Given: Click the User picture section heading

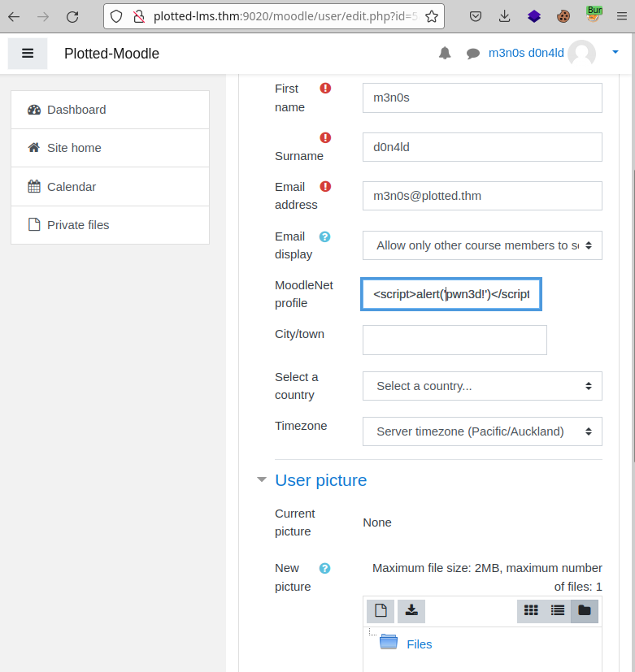Looking at the screenshot, I should [320, 480].
